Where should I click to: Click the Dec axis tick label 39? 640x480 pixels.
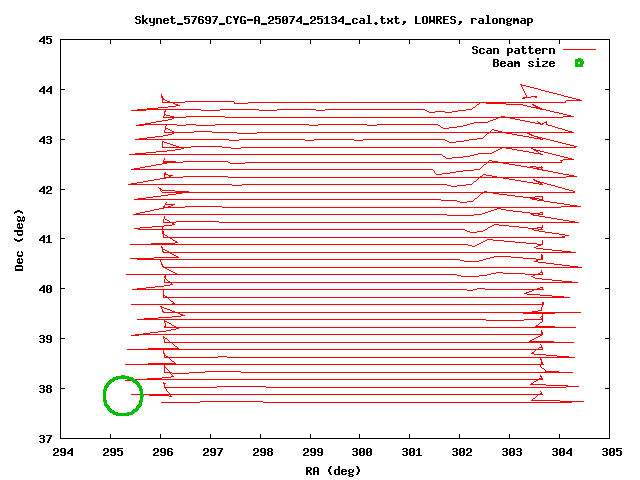point(45,339)
